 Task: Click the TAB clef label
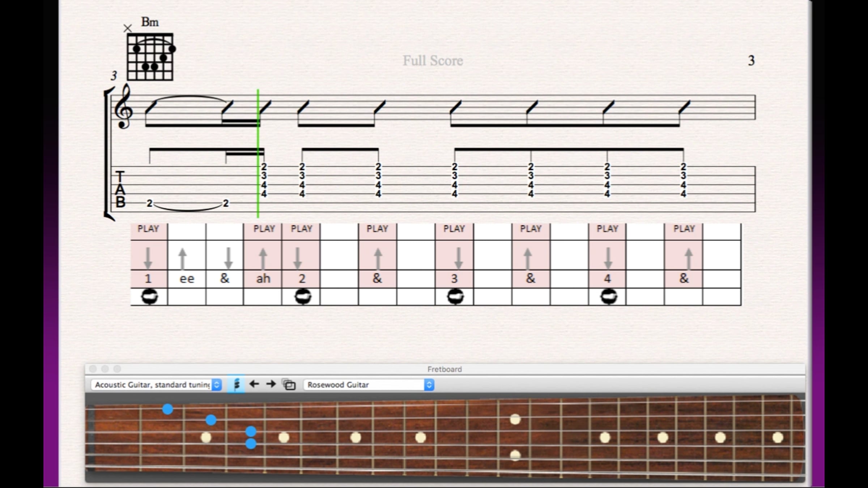[120, 189]
